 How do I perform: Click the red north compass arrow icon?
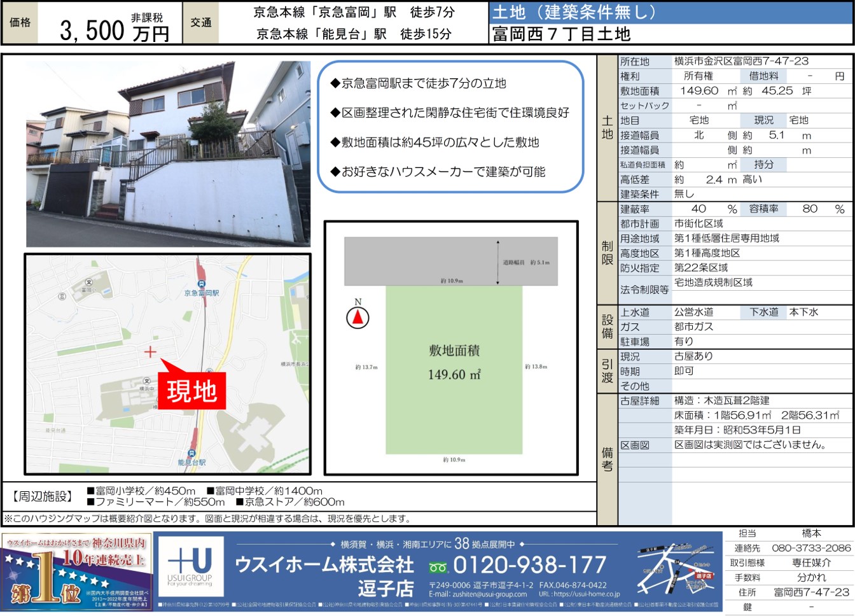pyautogui.click(x=358, y=317)
